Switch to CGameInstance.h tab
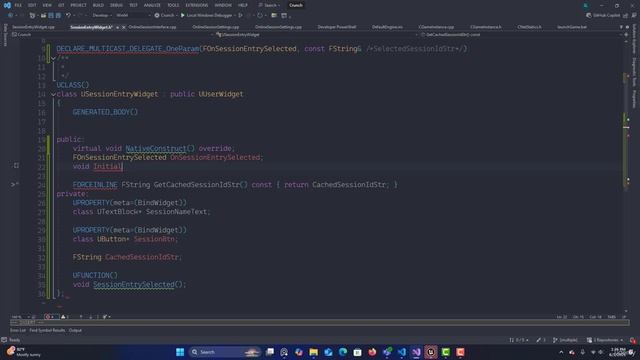The height and width of the screenshot is (360, 640). (486, 27)
